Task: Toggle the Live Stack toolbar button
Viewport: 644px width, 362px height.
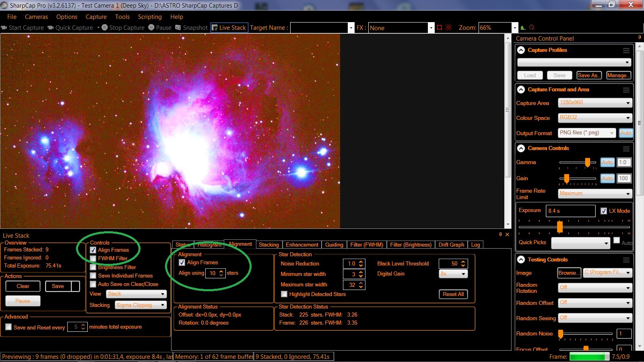Action: tap(229, 28)
